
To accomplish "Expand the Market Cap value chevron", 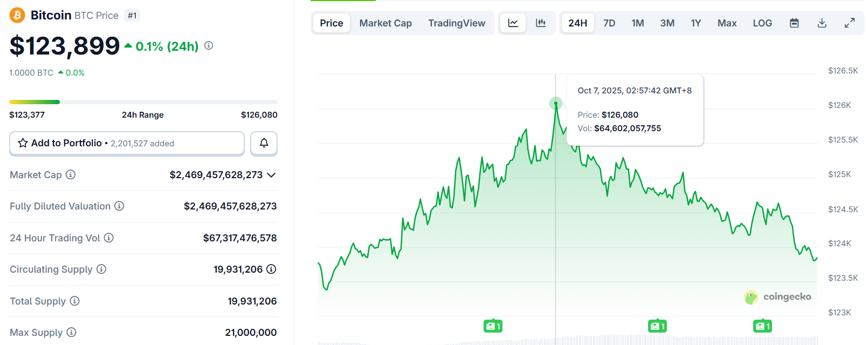I will [x=271, y=175].
